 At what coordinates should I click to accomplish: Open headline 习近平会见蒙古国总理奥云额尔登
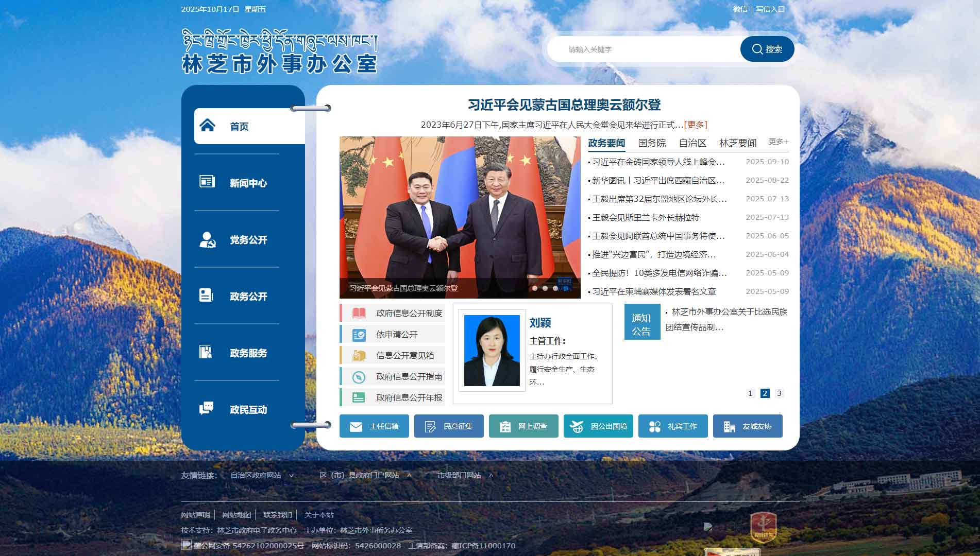[564, 105]
